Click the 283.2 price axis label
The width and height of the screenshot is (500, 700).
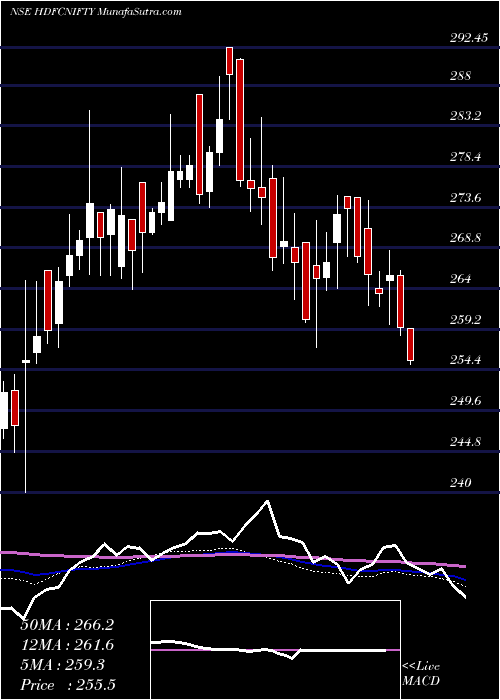pyautogui.click(x=466, y=116)
